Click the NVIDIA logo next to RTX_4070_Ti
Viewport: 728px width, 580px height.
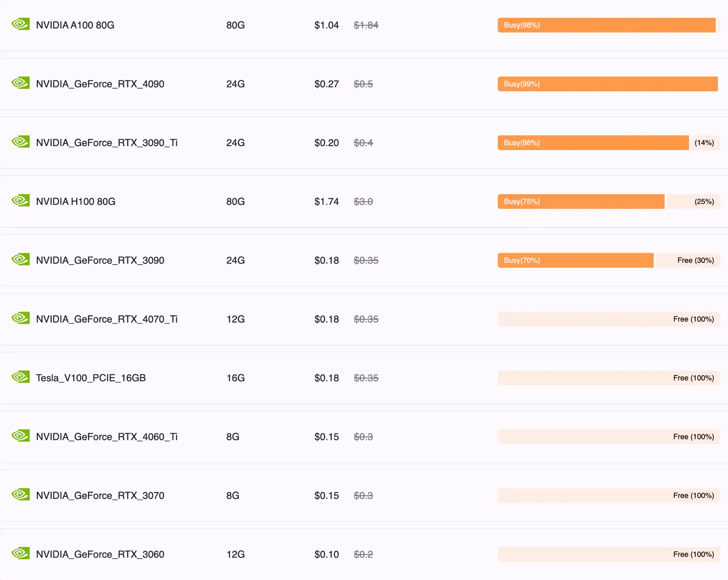click(x=21, y=318)
